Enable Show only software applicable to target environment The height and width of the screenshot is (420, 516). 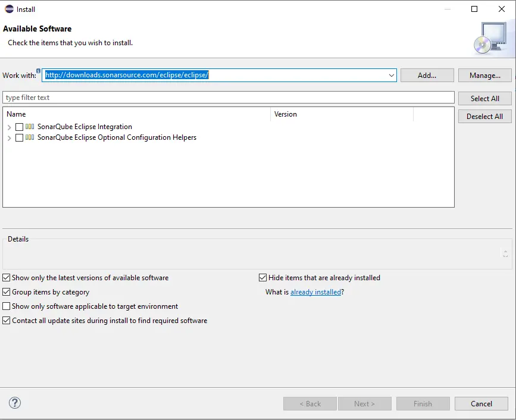(7, 306)
